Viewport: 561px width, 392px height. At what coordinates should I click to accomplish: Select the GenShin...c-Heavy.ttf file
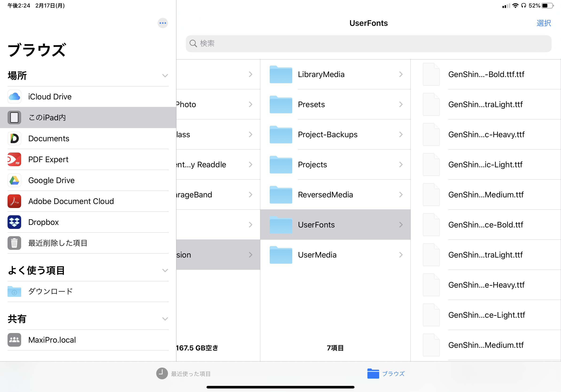click(x=486, y=134)
